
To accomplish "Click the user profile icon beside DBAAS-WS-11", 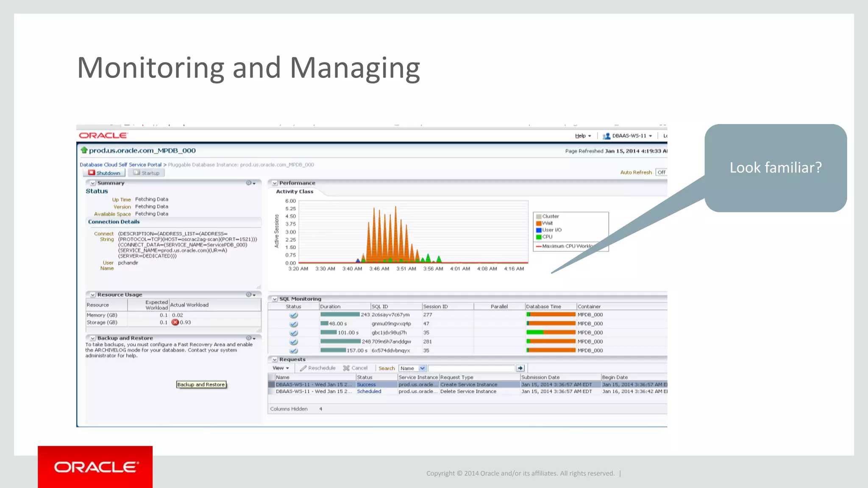I will 606,136.
